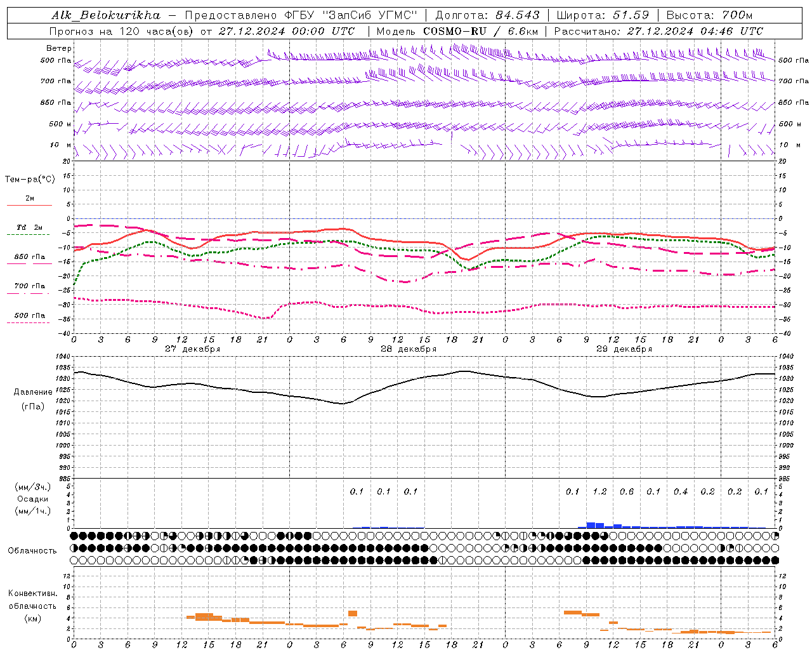This screenshot has width=812, height=650.
Task: Click the left 700 гПа wind level label
Action: (x=56, y=81)
